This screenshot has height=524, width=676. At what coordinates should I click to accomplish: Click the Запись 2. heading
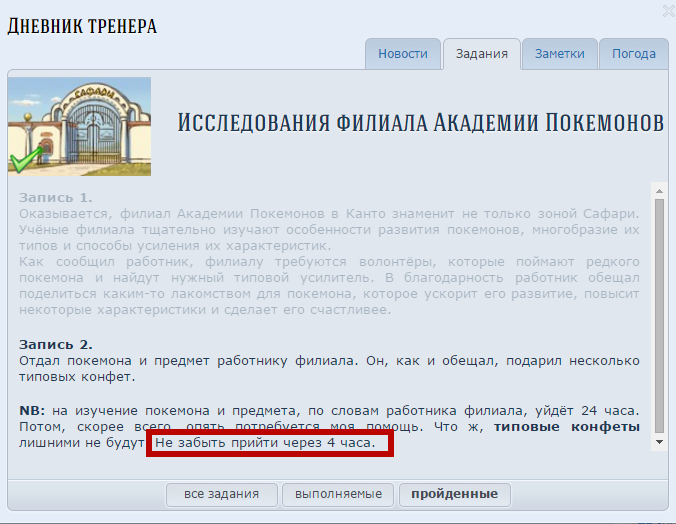pos(56,345)
